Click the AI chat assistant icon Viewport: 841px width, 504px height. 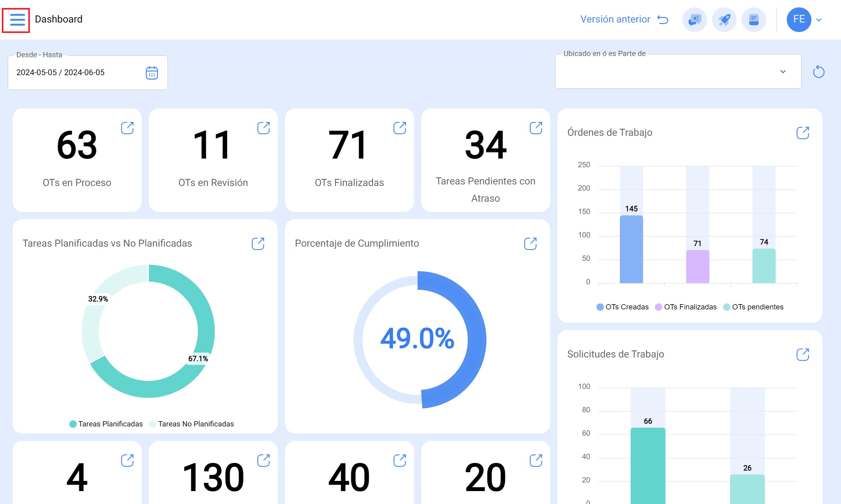click(694, 20)
